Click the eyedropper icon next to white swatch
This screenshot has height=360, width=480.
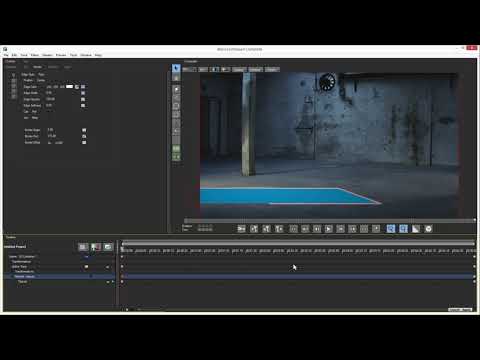click(x=77, y=87)
